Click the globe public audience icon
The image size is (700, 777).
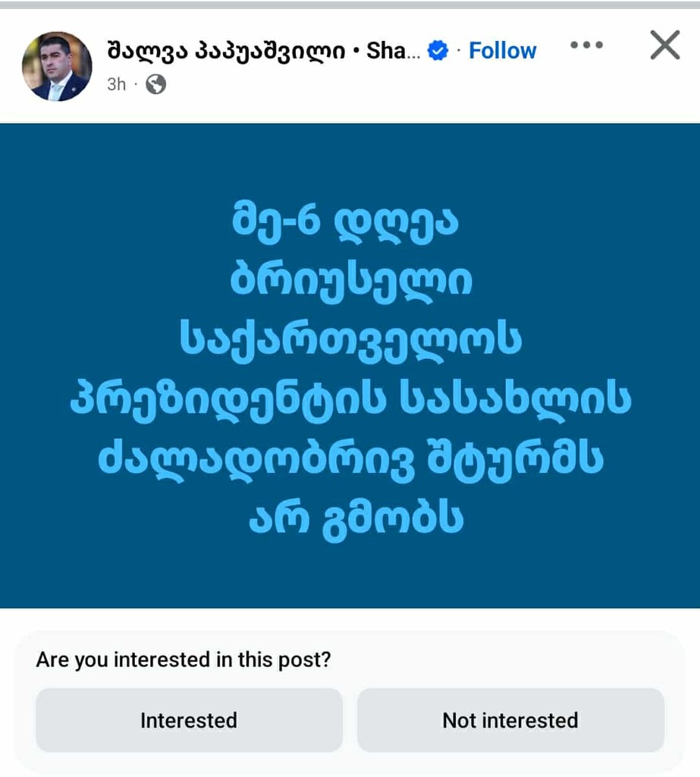155,84
